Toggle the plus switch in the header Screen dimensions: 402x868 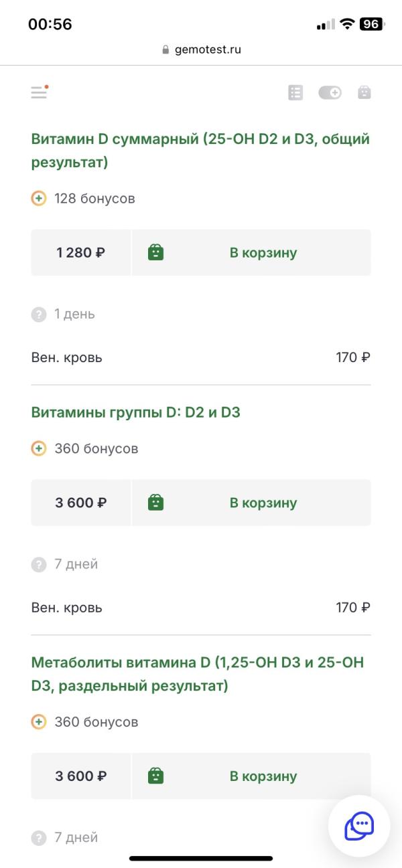[x=330, y=92]
